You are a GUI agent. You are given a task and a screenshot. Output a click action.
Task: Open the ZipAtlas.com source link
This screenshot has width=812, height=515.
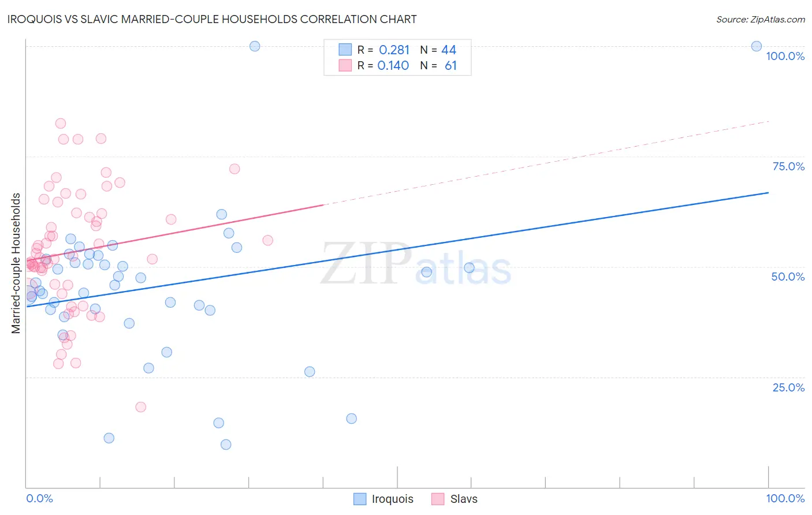tap(761, 19)
